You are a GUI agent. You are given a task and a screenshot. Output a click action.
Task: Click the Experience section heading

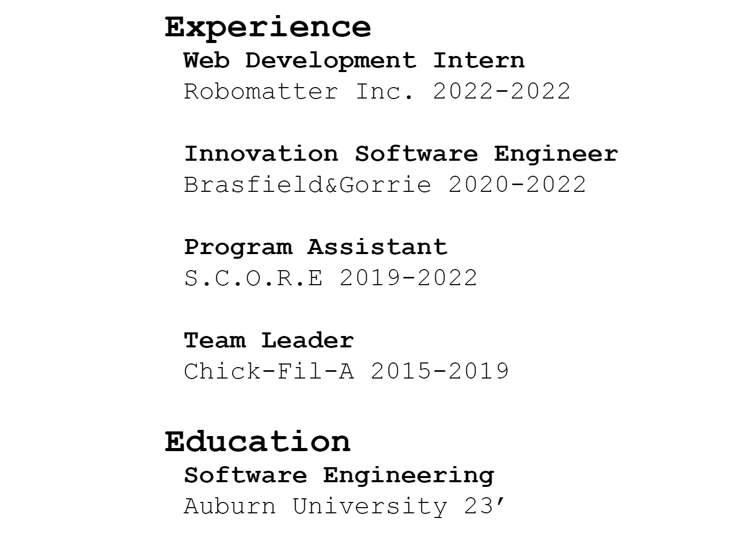coord(268,28)
